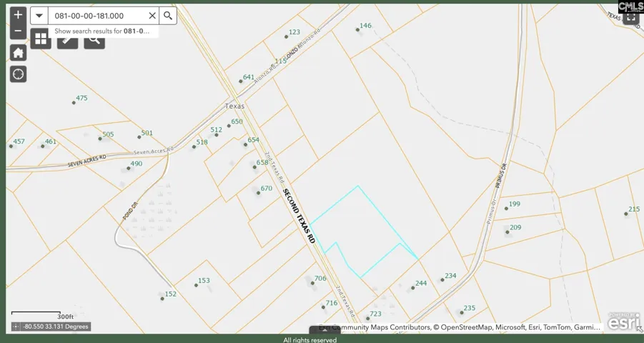Viewport: 644px width, 343px height.
Task: Open the measurement ruler tool
Action: pyautogui.click(x=67, y=40)
